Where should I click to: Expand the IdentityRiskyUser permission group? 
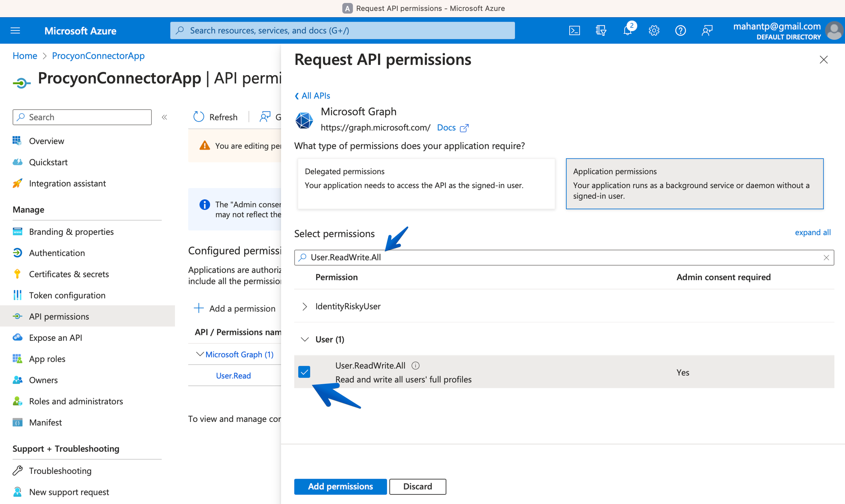304,306
